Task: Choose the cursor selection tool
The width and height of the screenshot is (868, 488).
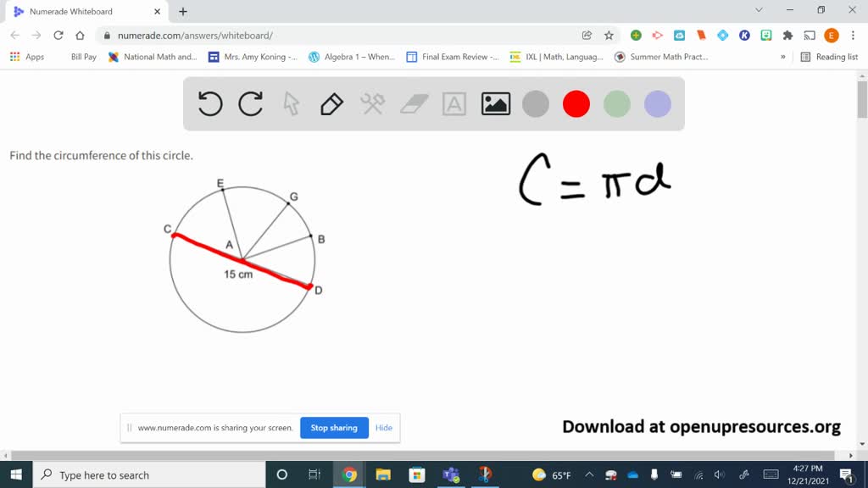Action: click(292, 103)
